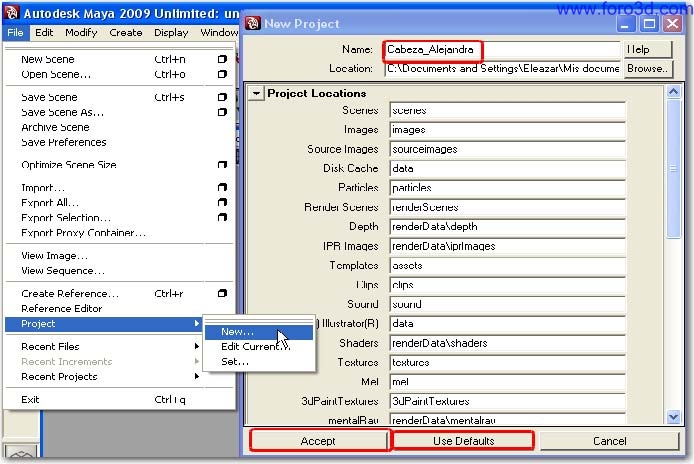Screen dimensions: 694x464
Task: Click the Sound location field
Action: [x=507, y=304]
